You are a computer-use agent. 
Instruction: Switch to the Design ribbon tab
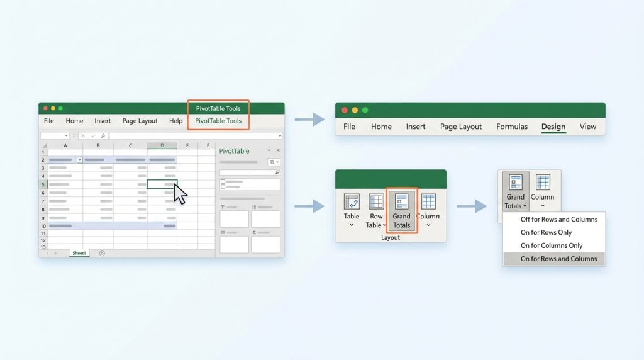tap(553, 127)
